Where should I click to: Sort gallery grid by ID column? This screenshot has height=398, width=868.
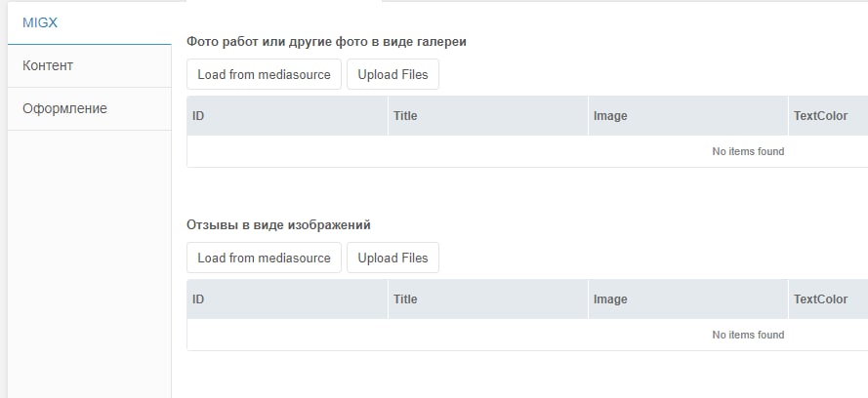pyautogui.click(x=287, y=116)
